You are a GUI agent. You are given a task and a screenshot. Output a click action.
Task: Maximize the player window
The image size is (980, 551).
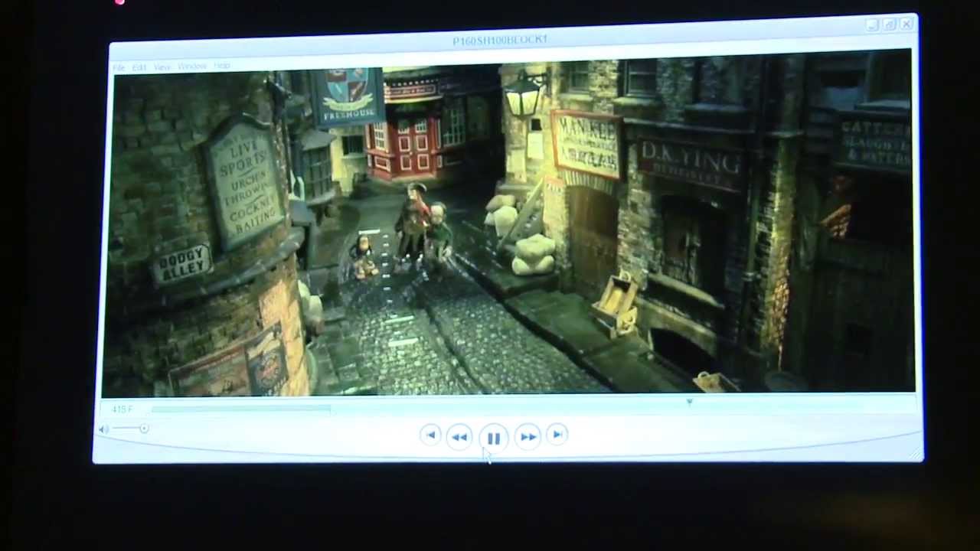889,24
